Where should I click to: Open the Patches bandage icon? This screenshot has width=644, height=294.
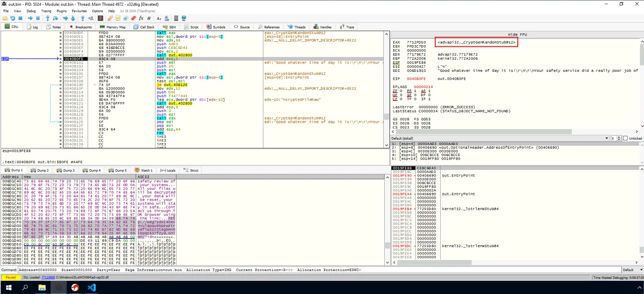[110, 18]
